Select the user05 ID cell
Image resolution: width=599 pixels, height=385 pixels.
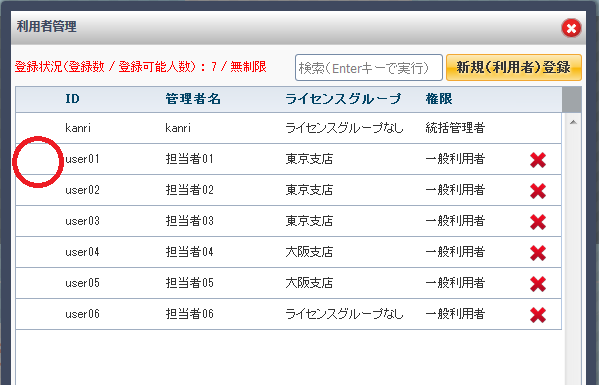click(x=83, y=283)
